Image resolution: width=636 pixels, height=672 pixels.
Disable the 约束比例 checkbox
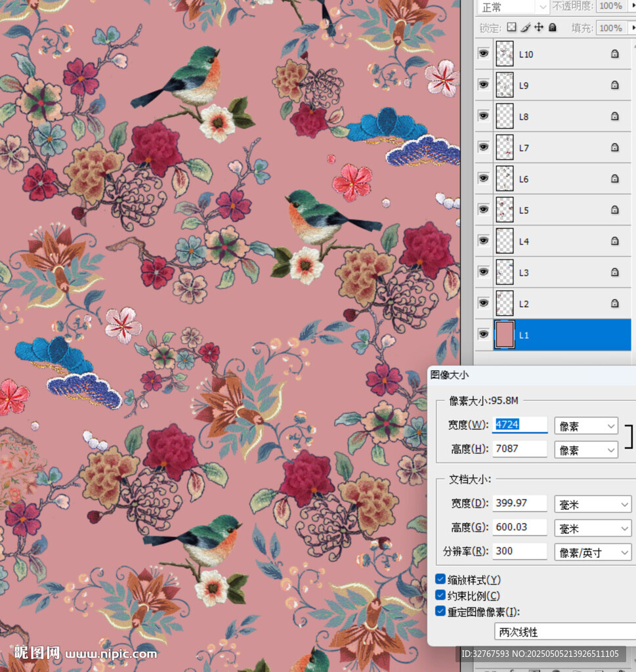pyautogui.click(x=440, y=596)
